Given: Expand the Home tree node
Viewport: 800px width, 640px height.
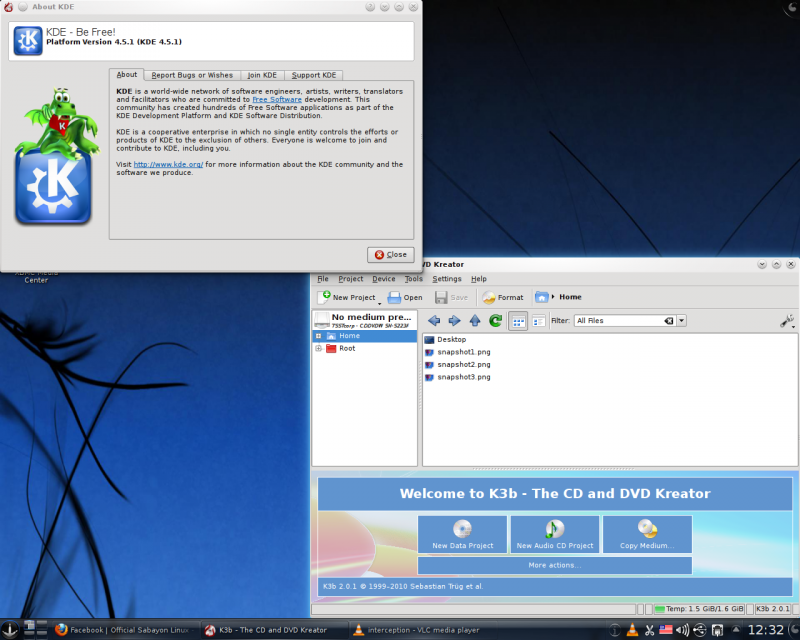Looking at the screenshot, I should (318, 336).
